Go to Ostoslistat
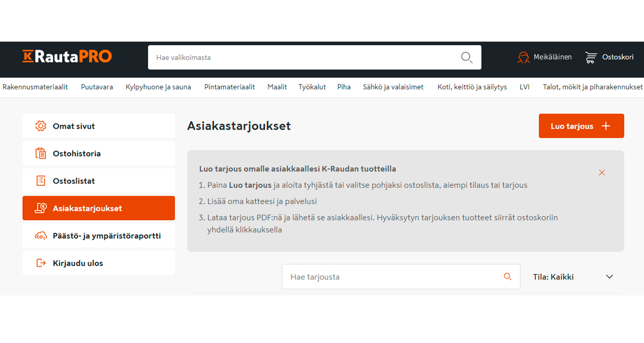 pyautogui.click(x=99, y=181)
